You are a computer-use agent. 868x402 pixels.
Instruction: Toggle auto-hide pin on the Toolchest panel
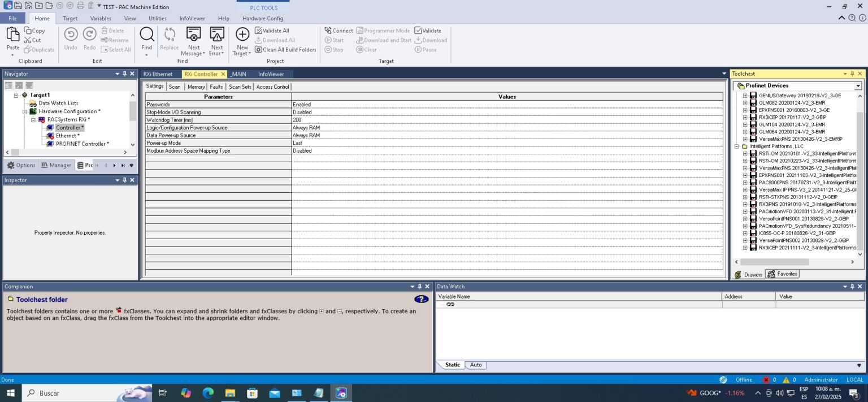(852, 74)
